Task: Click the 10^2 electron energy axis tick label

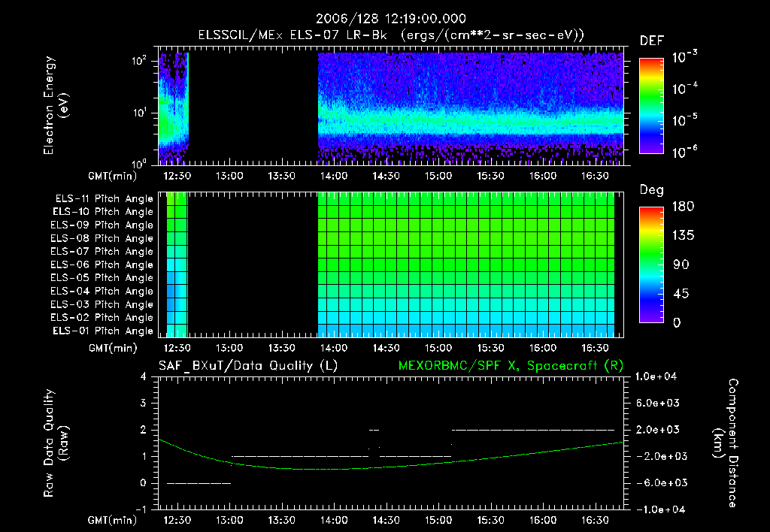Action: tap(141, 61)
